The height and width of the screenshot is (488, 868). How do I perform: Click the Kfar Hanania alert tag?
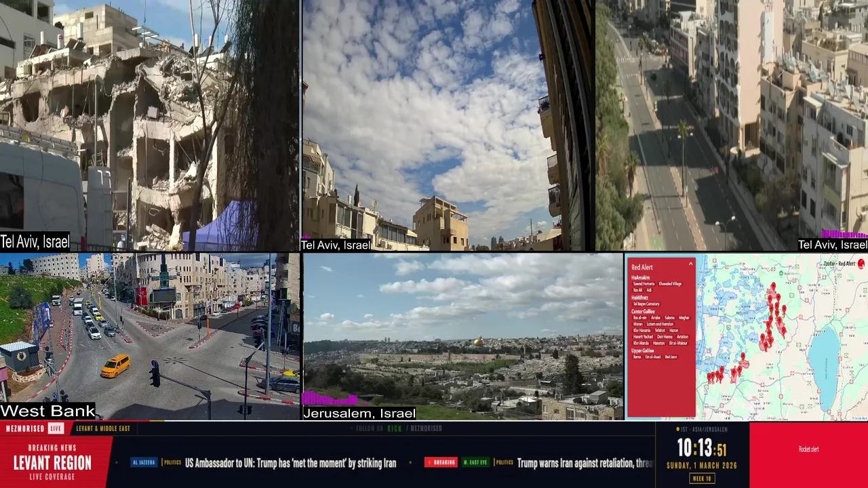642,331
